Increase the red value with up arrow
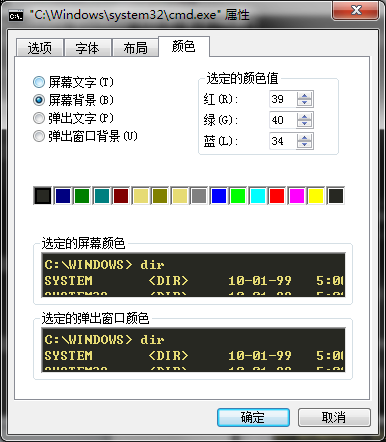386x442 pixels. [304, 95]
